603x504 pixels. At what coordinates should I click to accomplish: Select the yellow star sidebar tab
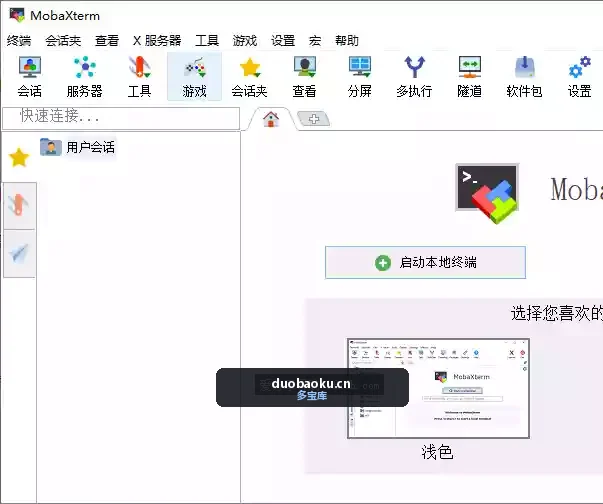tap(19, 157)
